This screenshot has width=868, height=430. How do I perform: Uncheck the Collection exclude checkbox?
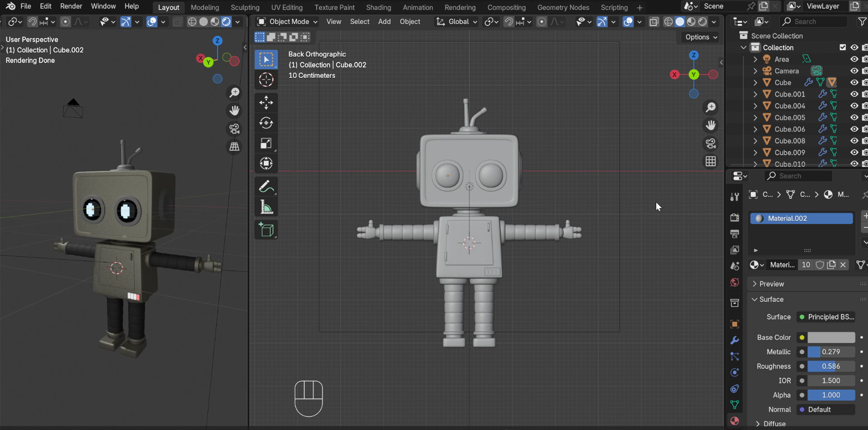point(843,48)
